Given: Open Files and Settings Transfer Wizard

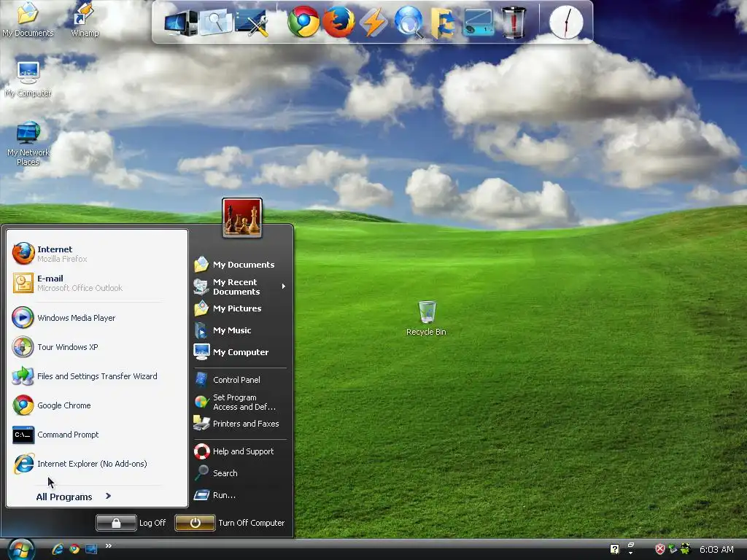Looking at the screenshot, I should (98, 376).
